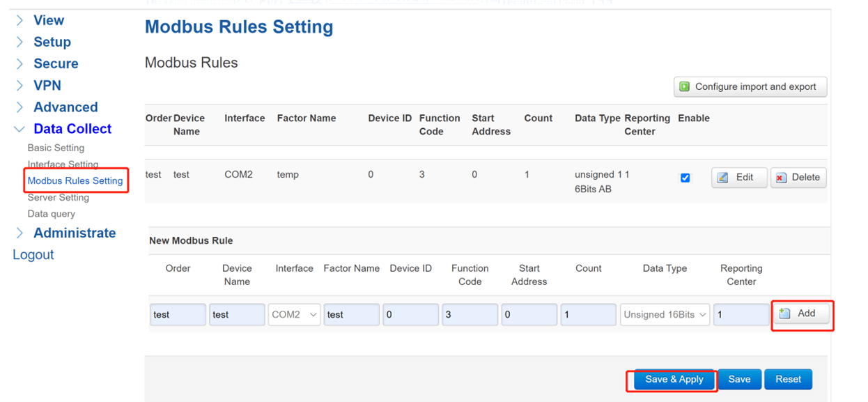Click the Save button

tap(739, 380)
